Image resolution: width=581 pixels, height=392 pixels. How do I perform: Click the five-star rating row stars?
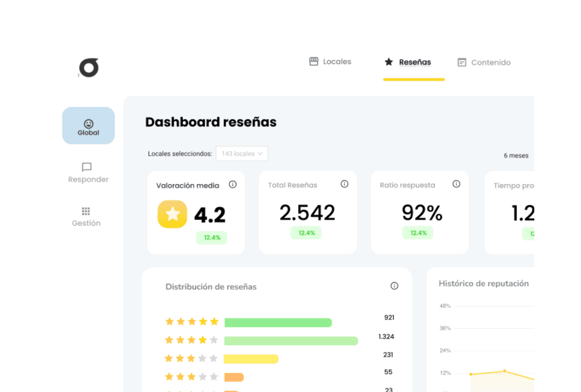192,322
